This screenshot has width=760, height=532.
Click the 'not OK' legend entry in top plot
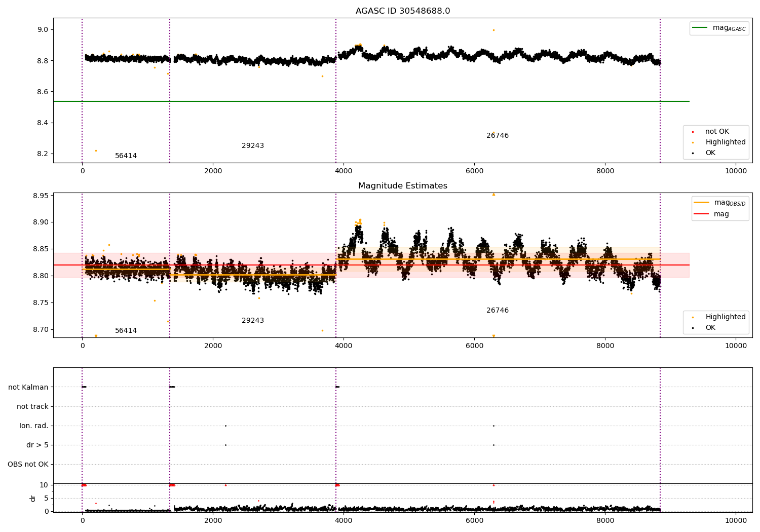[x=717, y=132]
